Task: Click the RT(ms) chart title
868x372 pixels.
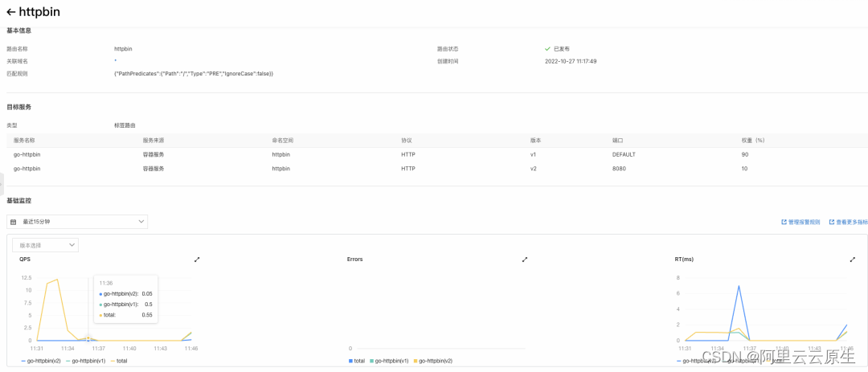Action: pyautogui.click(x=684, y=259)
